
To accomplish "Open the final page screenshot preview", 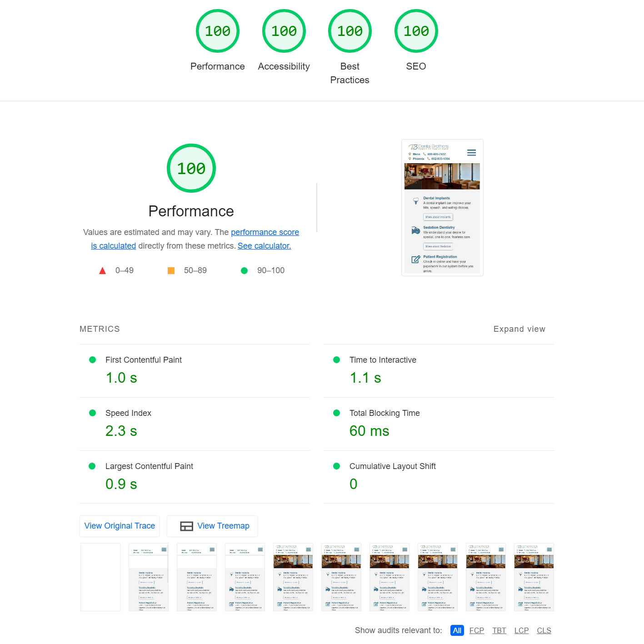I will coord(442,208).
